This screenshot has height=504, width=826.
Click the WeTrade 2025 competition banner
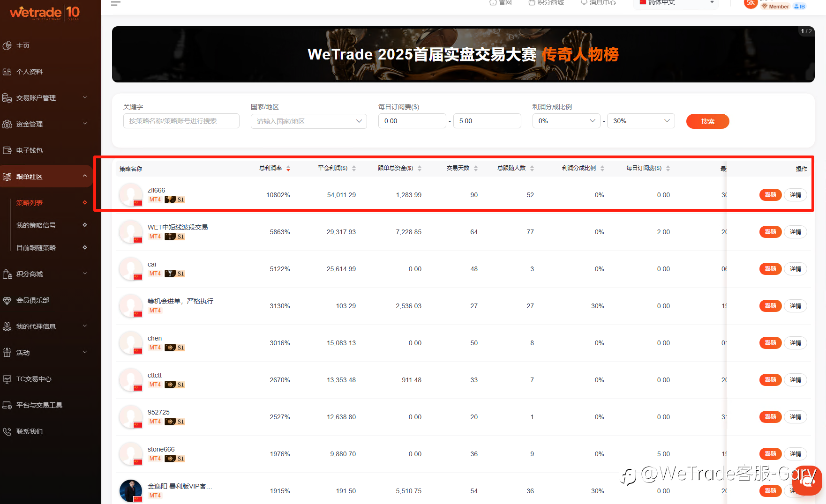pyautogui.click(x=463, y=54)
